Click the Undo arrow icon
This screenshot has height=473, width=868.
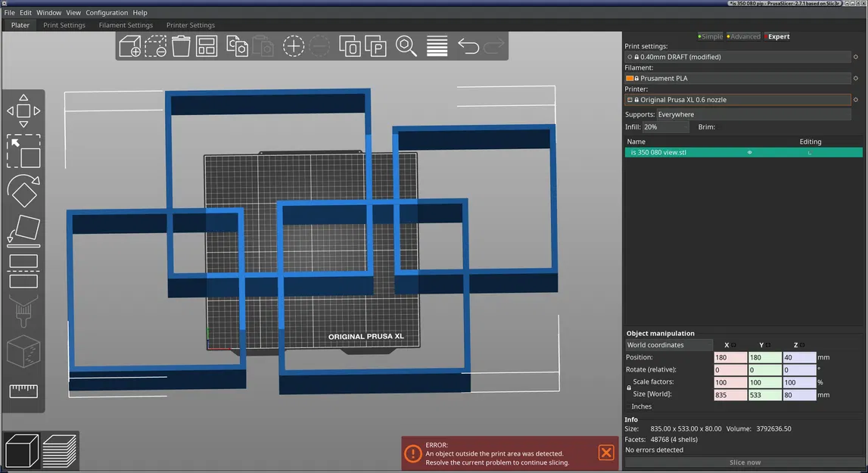tap(468, 46)
